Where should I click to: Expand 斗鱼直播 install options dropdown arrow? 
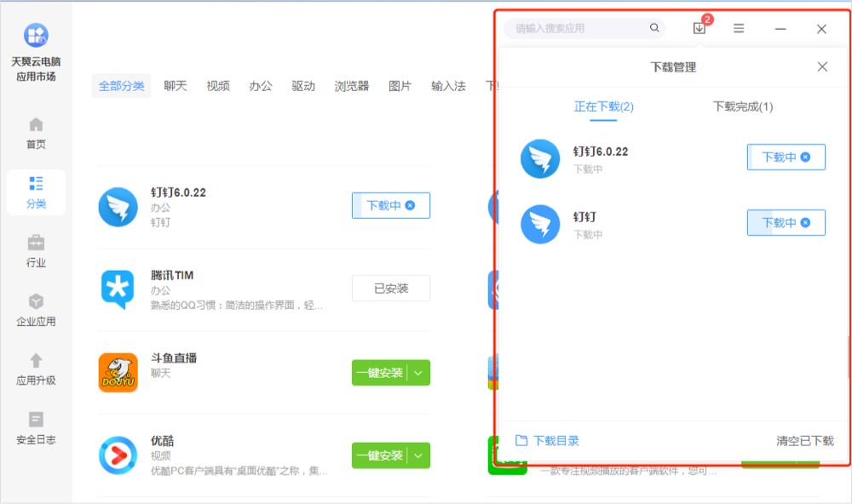tap(420, 372)
